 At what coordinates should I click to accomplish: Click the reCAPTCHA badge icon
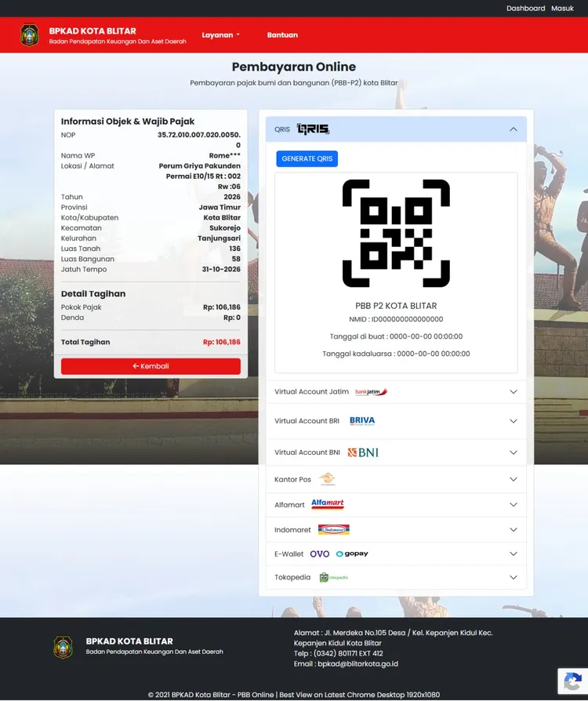pyautogui.click(x=573, y=682)
